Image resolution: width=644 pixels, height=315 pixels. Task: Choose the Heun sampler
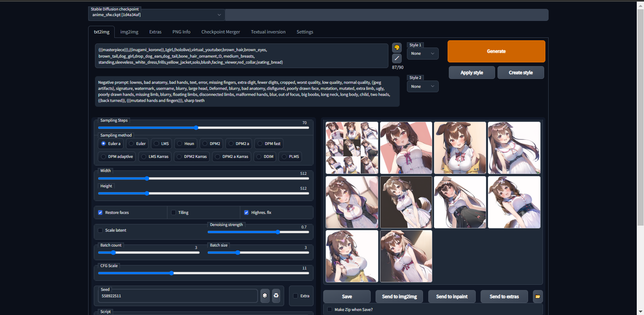click(186, 143)
